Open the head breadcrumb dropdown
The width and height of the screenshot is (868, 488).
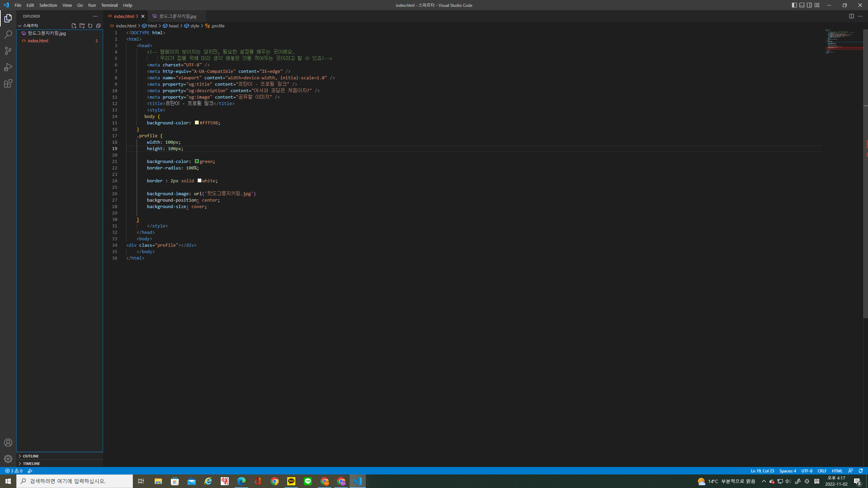point(171,26)
